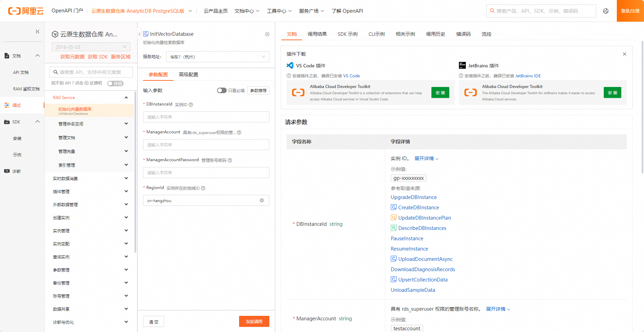The image size is (644, 332).
Task: Click the help icon next to 实例ID
Action: point(191,105)
